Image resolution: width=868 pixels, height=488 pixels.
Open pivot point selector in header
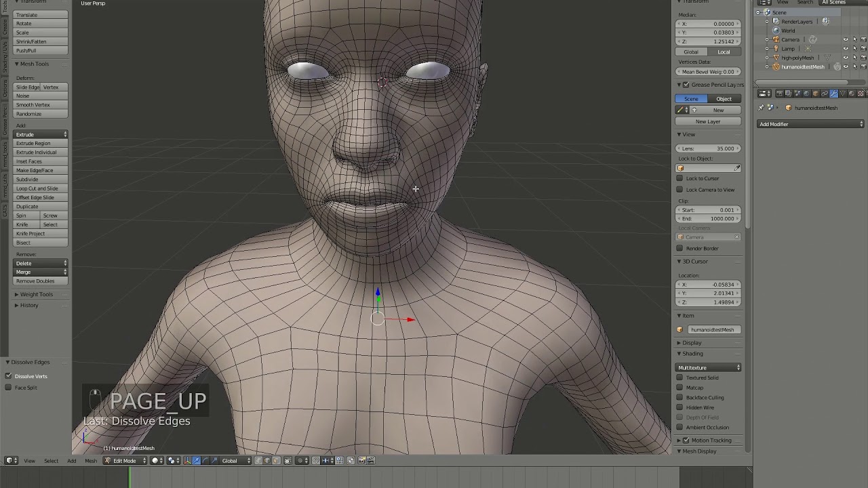[x=174, y=461]
